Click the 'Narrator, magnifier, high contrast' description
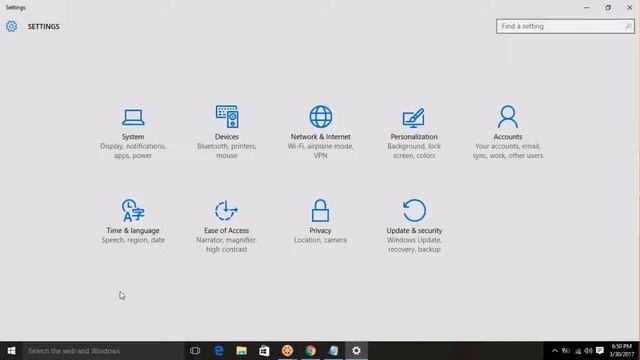The height and width of the screenshot is (360, 640). pyautogui.click(x=227, y=244)
